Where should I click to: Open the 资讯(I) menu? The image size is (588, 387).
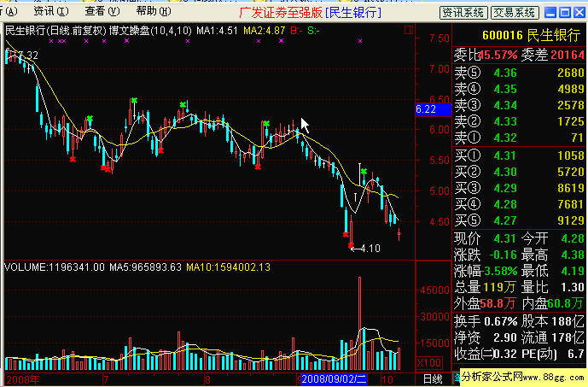click(x=50, y=11)
